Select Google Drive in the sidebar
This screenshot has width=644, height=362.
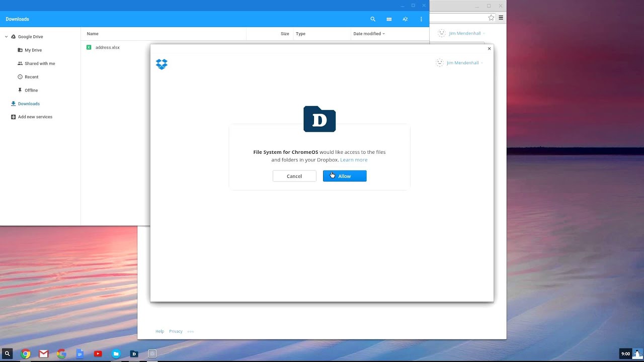coord(30,37)
